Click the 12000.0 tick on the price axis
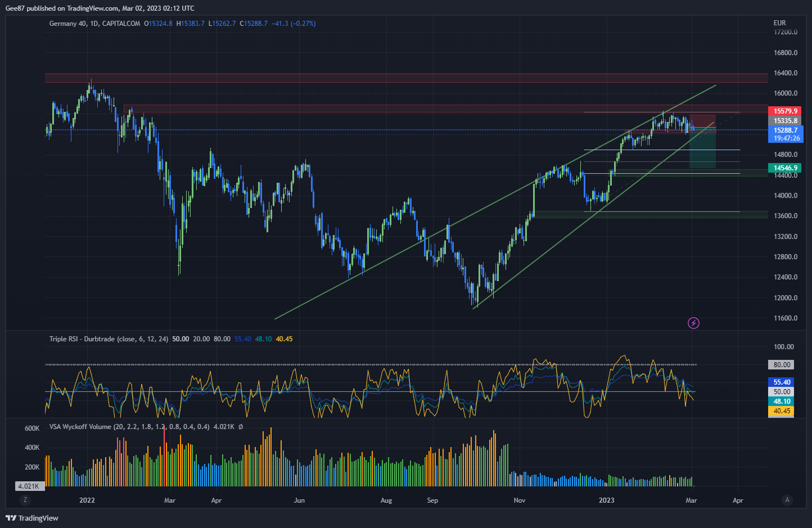The image size is (812, 528). tap(786, 298)
